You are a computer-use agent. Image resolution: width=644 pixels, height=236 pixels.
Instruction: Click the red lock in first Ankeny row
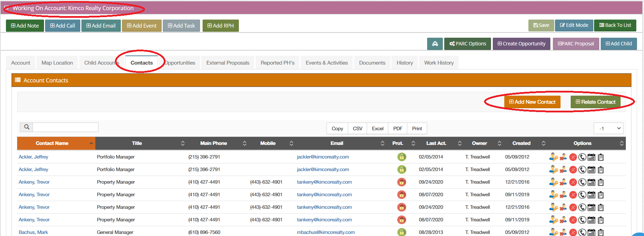pos(402,182)
